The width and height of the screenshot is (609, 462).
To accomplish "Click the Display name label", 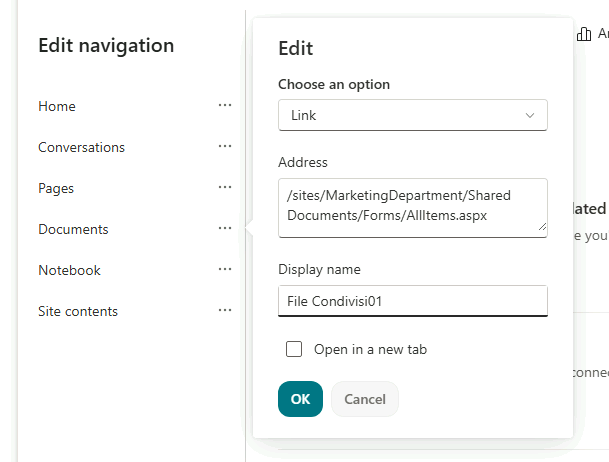I will click(319, 269).
